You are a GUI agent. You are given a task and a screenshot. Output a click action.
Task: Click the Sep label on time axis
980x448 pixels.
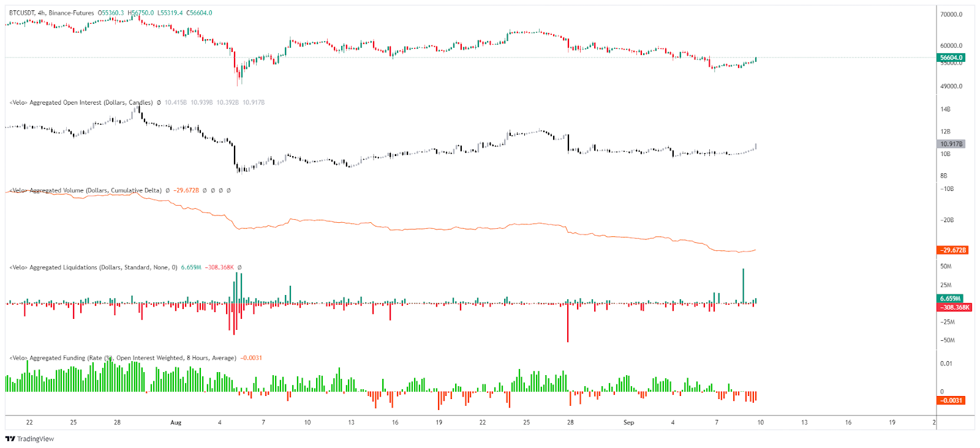point(628,422)
